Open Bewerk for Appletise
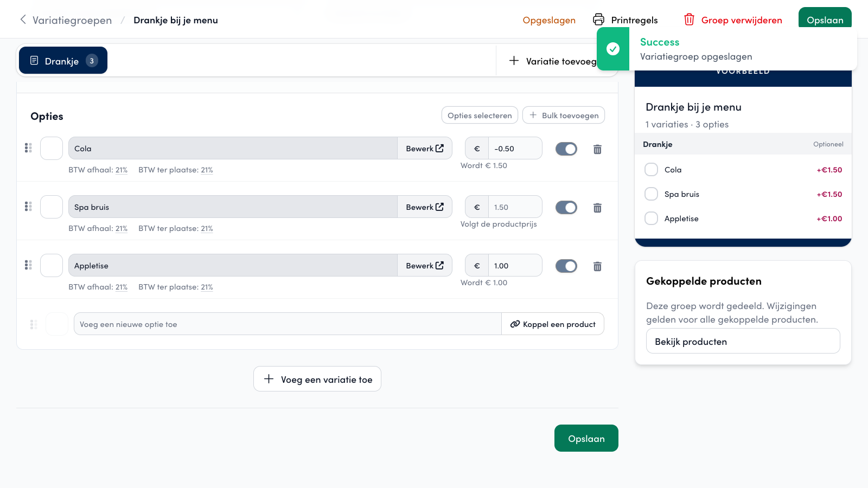Screen dimensions: 868x488 (x=425, y=265)
